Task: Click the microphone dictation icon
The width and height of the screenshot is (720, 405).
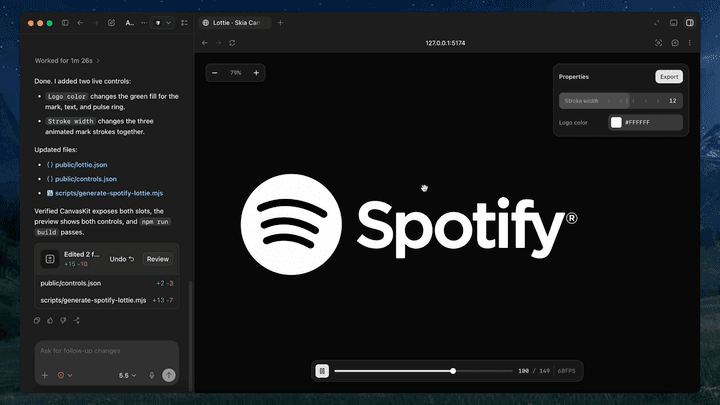Action: (152, 375)
